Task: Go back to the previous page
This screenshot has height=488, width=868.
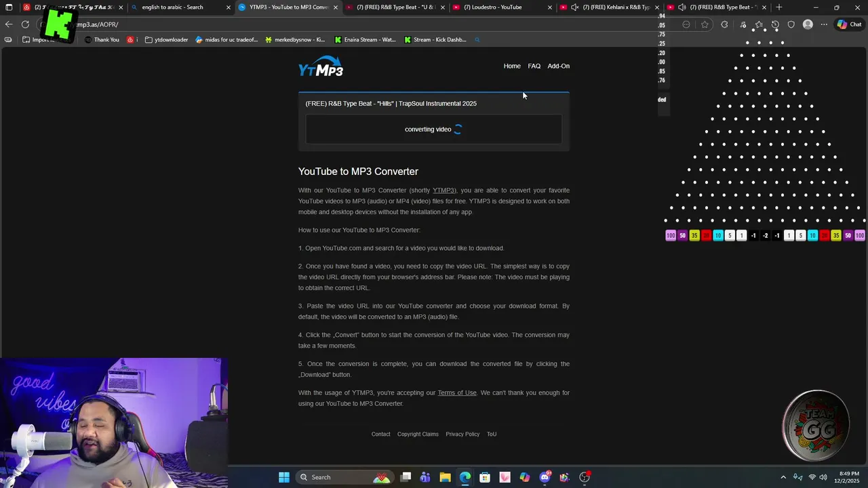Action: click(x=9, y=24)
